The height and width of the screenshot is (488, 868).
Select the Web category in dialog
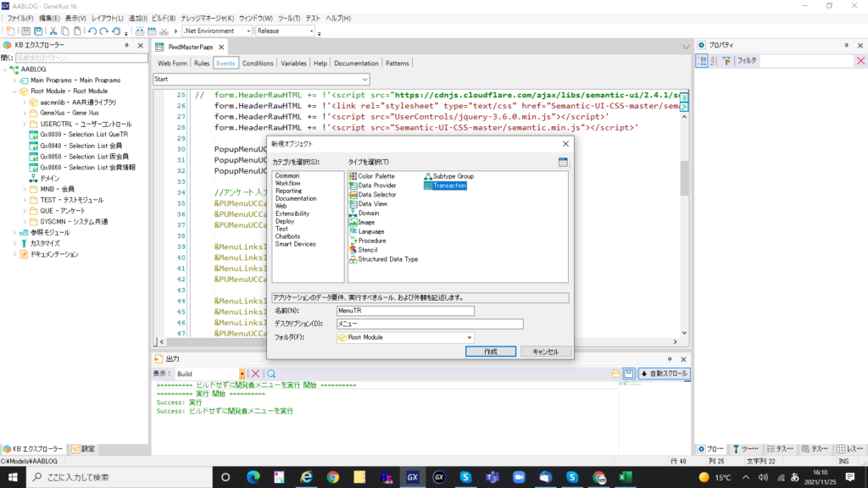coord(281,206)
